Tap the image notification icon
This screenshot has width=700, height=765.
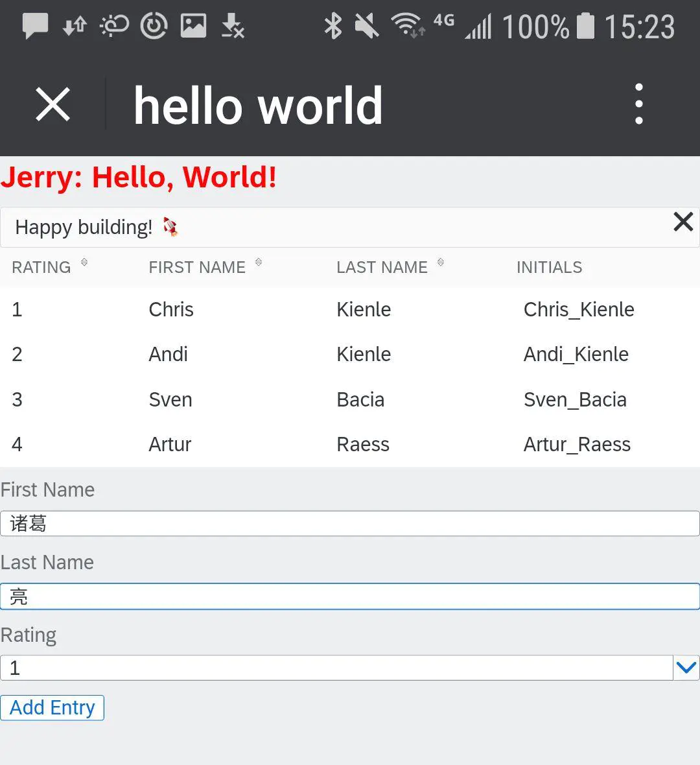click(x=193, y=27)
